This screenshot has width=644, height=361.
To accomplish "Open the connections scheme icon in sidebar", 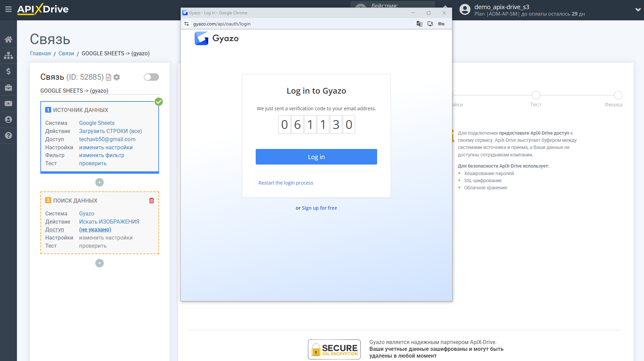I will pos(8,55).
